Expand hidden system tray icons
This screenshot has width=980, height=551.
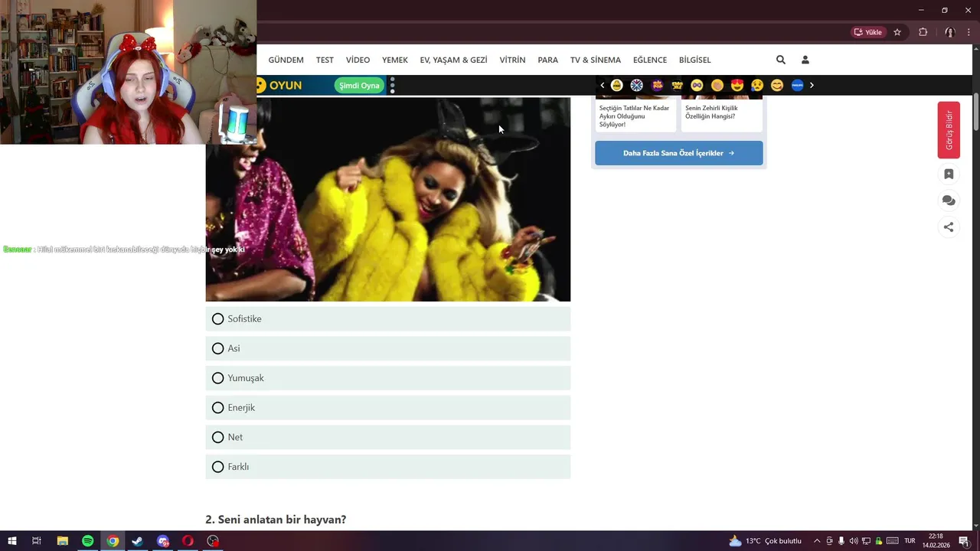point(817,541)
